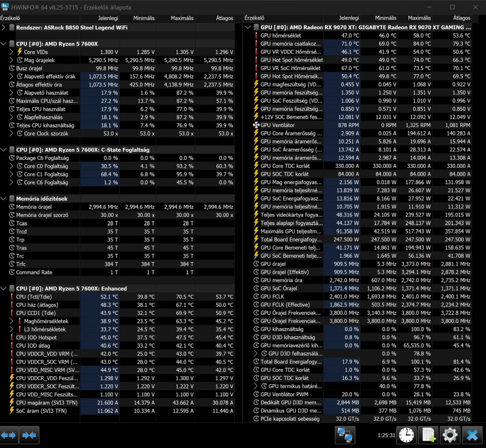Viewport: 486px width, 448px height.
Task: Click lightning icon beside GPU Core TDC korlát 330.000 A
Action: coord(256,166)
